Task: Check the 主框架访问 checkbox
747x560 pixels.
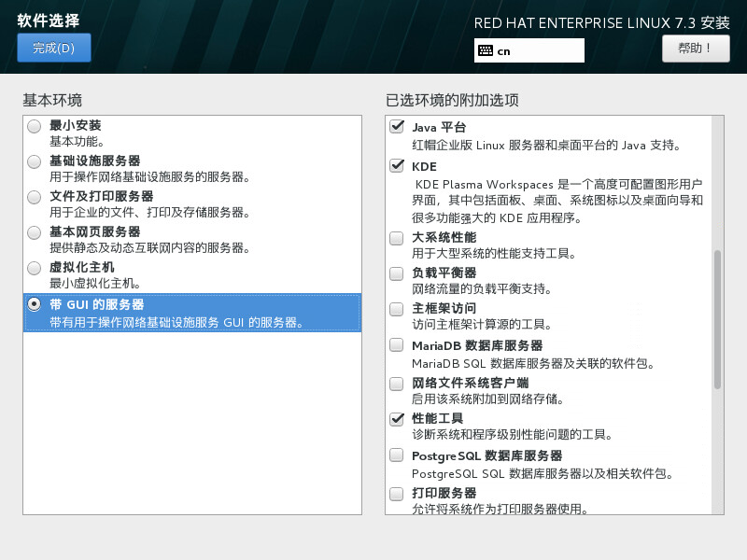Action: (x=396, y=309)
